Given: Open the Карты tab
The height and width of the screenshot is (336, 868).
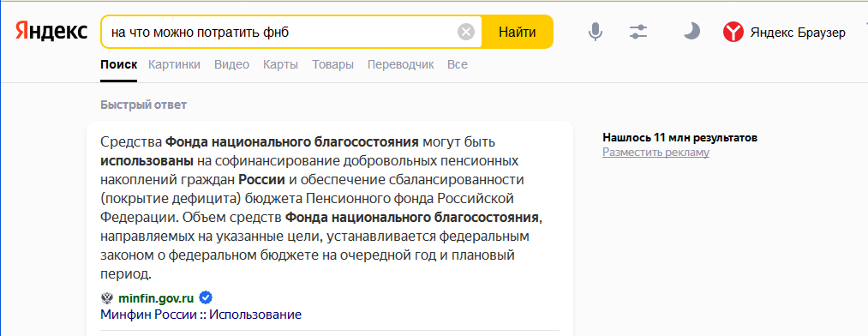Looking at the screenshot, I should (281, 65).
